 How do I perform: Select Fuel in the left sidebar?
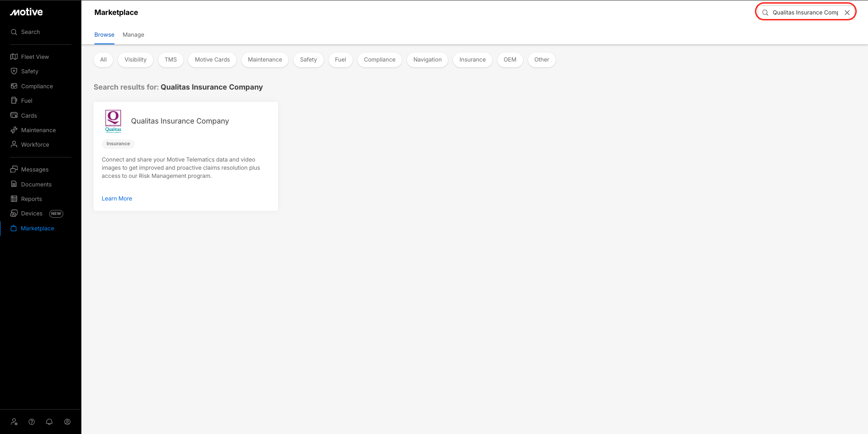[21, 100]
